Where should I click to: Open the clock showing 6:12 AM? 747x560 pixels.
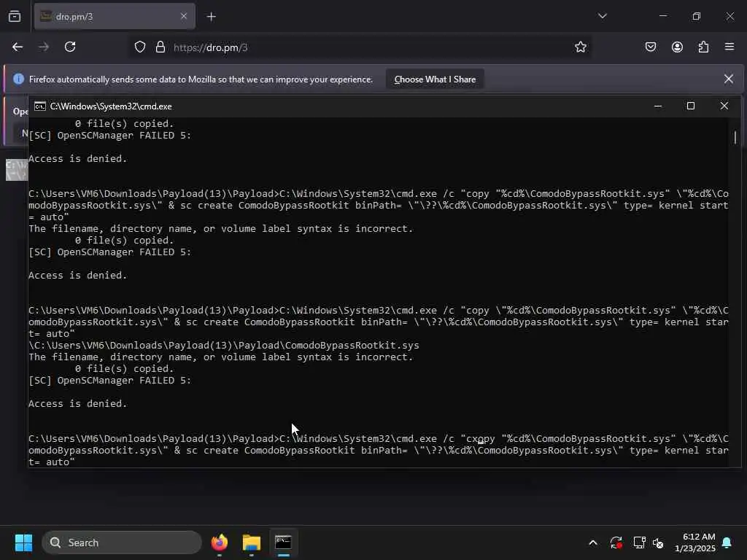pos(694,542)
